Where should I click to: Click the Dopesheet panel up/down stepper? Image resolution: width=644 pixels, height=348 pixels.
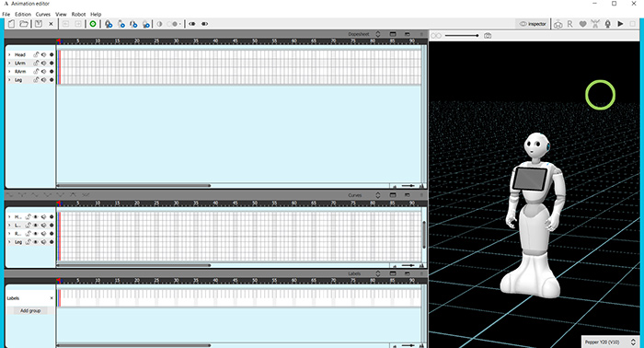(378, 34)
